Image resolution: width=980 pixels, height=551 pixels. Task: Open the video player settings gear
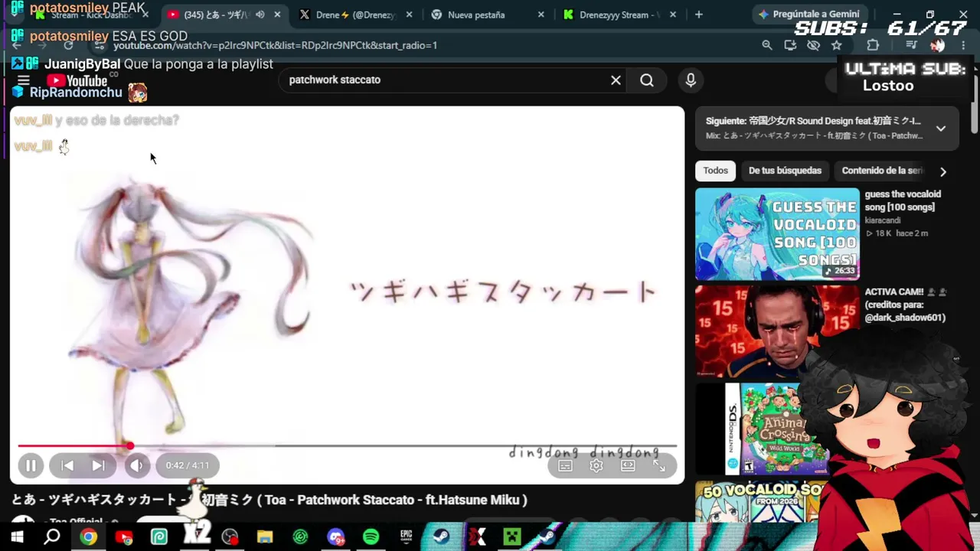pyautogui.click(x=596, y=466)
